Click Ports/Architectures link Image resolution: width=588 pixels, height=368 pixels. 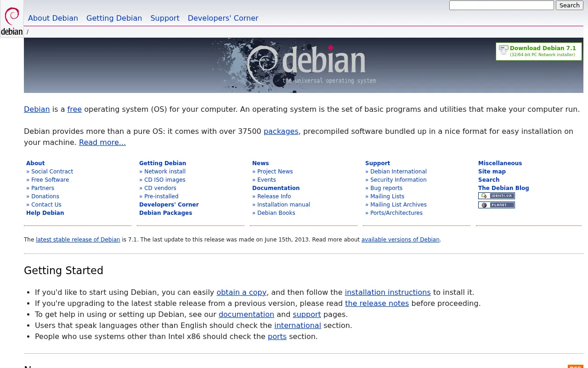396,213
